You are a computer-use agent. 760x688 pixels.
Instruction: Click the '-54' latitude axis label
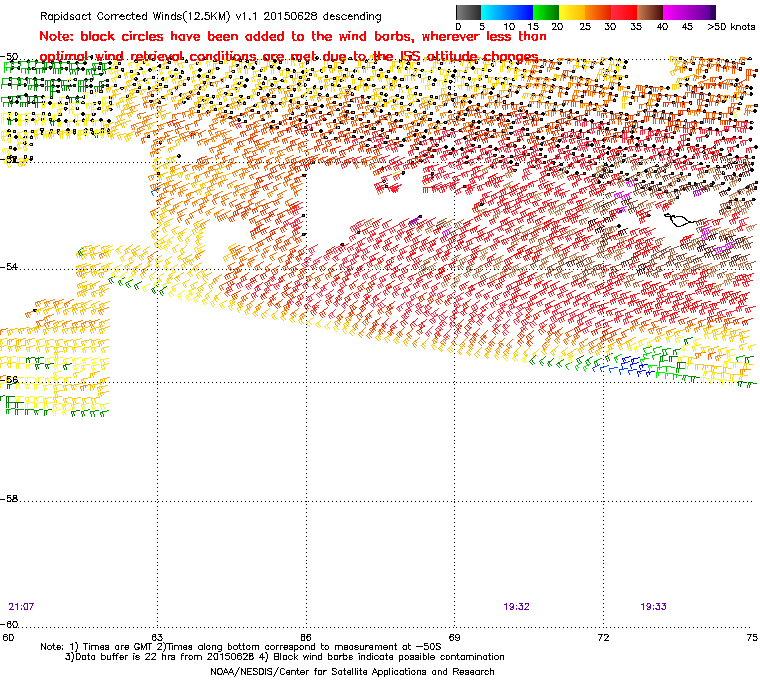tap(9, 267)
